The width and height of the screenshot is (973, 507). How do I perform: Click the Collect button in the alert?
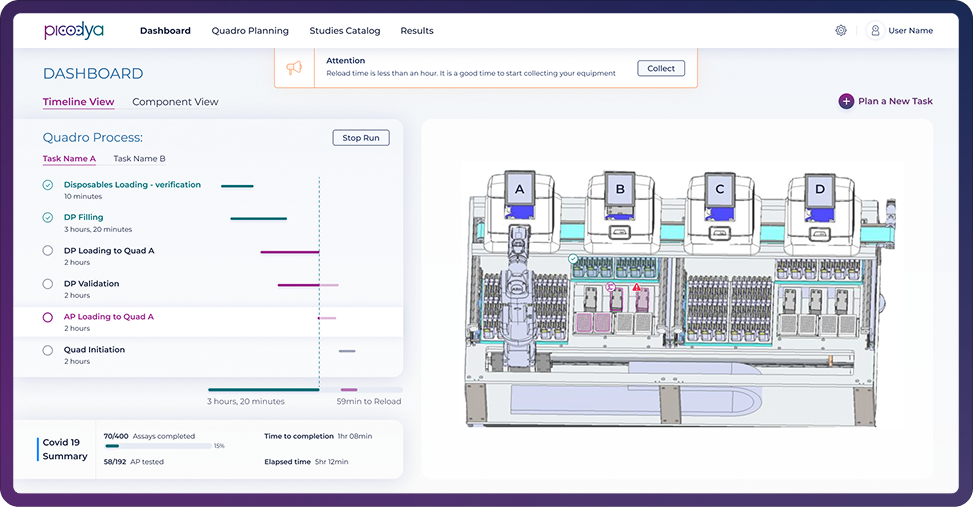click(661, 69)
